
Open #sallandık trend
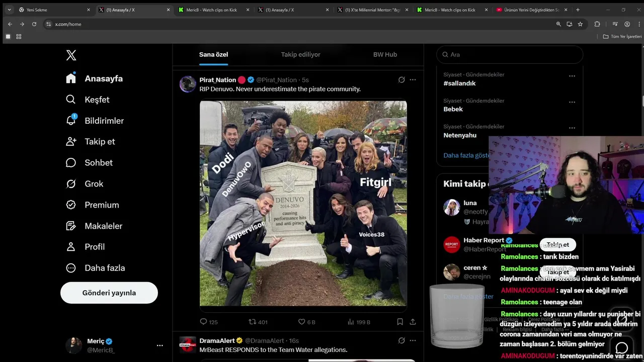coord(459,83)
